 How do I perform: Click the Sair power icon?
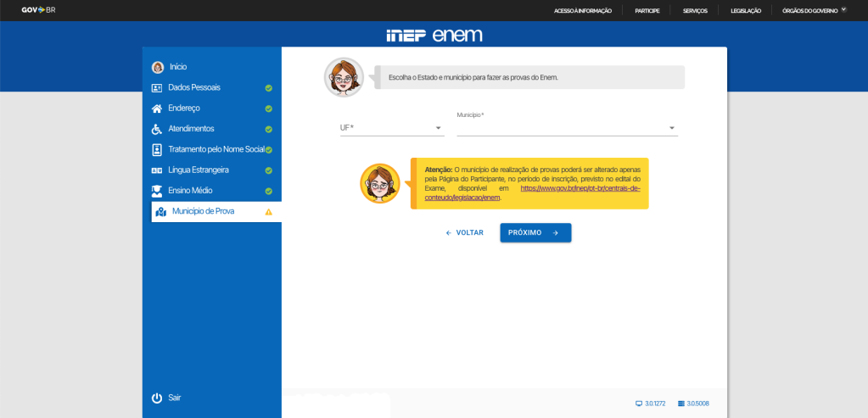coord(157,398)
